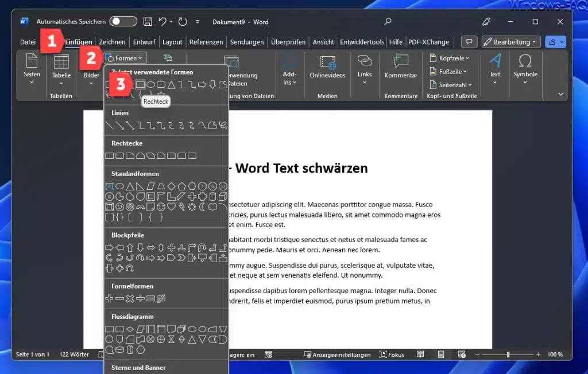Viewport: 588px width, 374px height.
Task: Select the text box shape in Standardformen
Action: [110, 186]
